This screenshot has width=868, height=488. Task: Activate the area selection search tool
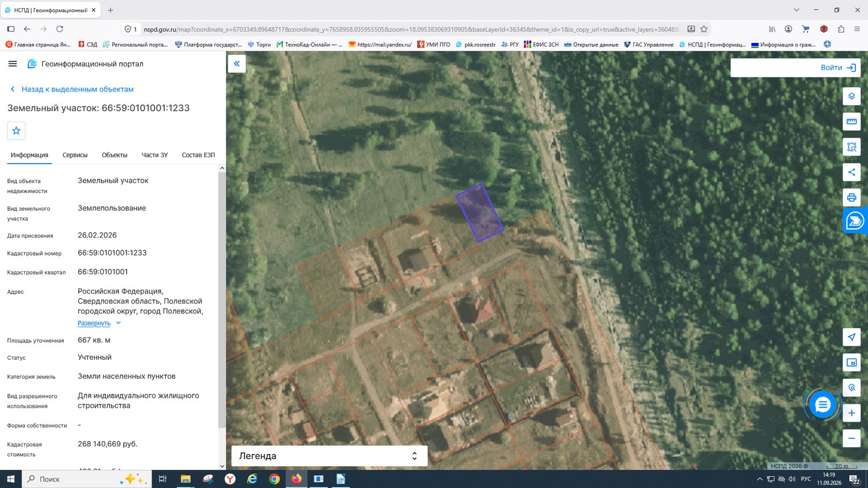[x=851, y=147]
